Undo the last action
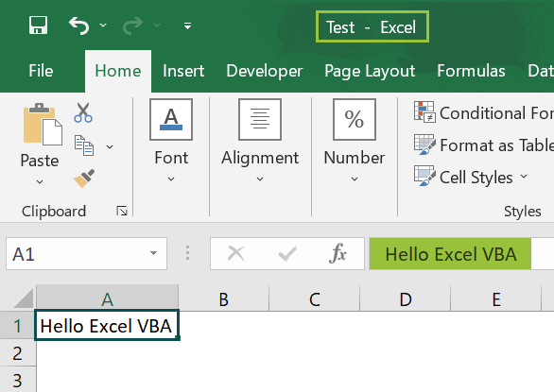Viewport: 554px width, 392px height. (x=78, y=26)
